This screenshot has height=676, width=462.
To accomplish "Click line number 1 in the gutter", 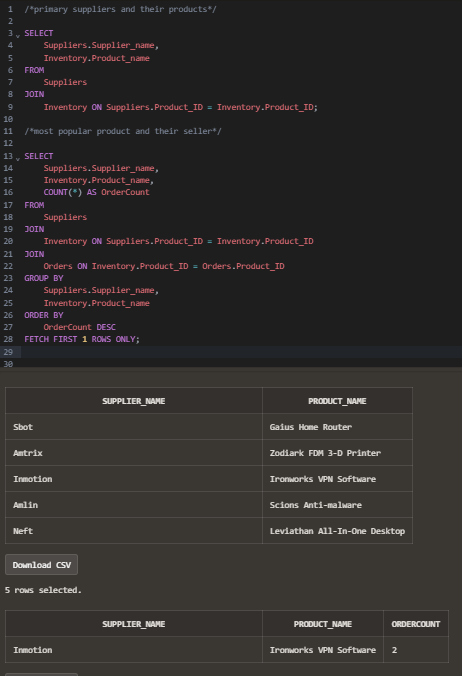I will [x=10, y=9].
